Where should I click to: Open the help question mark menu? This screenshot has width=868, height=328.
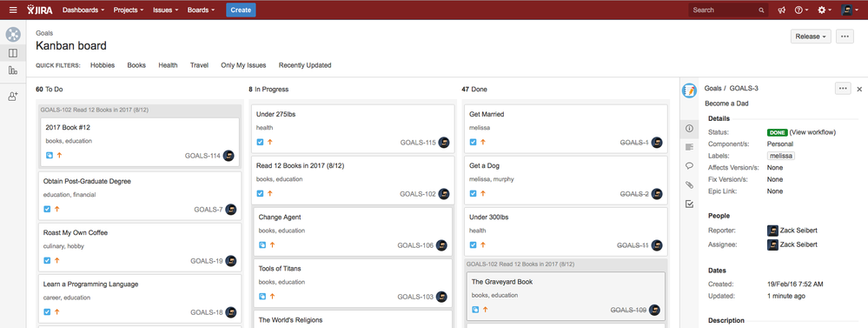(801, 10)
